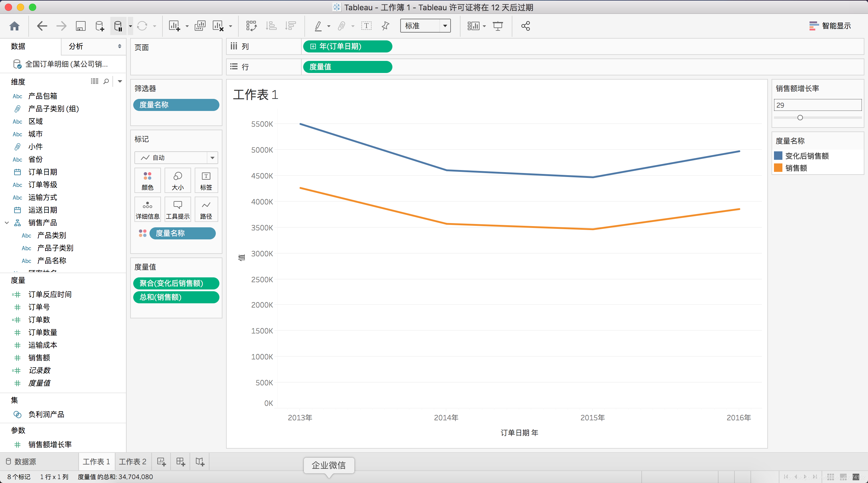Click the 度量名称 pill on marks card
868x483 pixels.
pos(182,233)
